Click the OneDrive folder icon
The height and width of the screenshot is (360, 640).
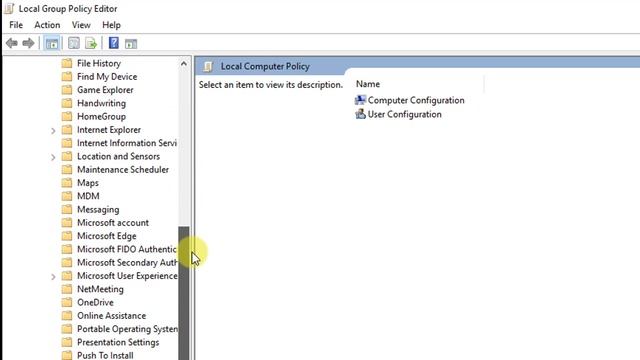pyautogui.click(x=67, y=302)
